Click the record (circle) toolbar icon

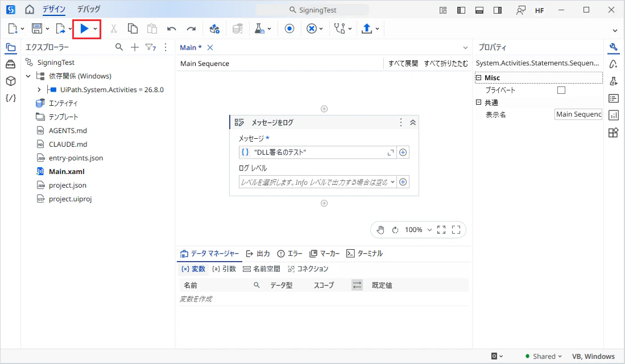pyautogui.click(x=289, y=28)
